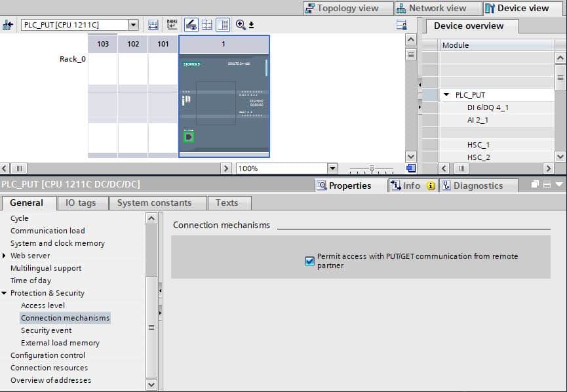567x392 pixels.
Task: Click the float window icon of the inspector
Action: [535, 184]
